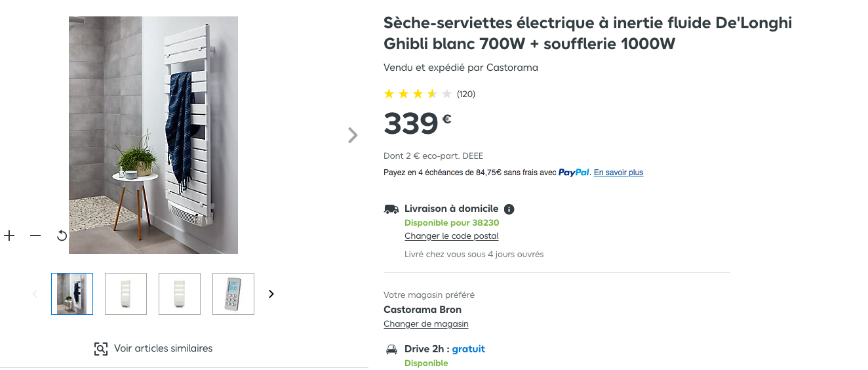Screen dimensions: 868x370
Task: Reset image zoom with rotate icon
Action: pos(62,236)
